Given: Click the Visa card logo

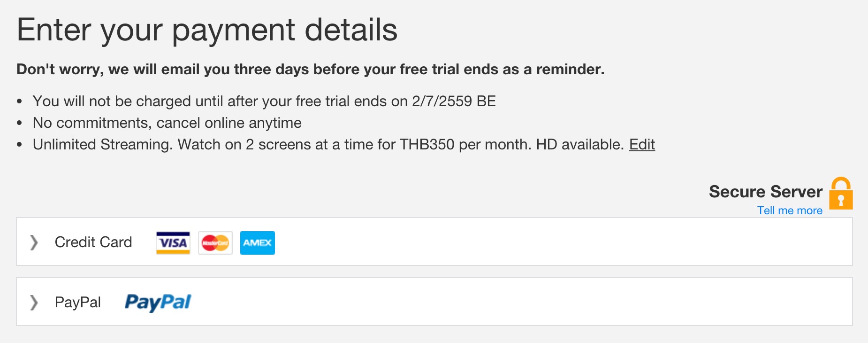Looking at the screenshot, I should pos(173,242).
